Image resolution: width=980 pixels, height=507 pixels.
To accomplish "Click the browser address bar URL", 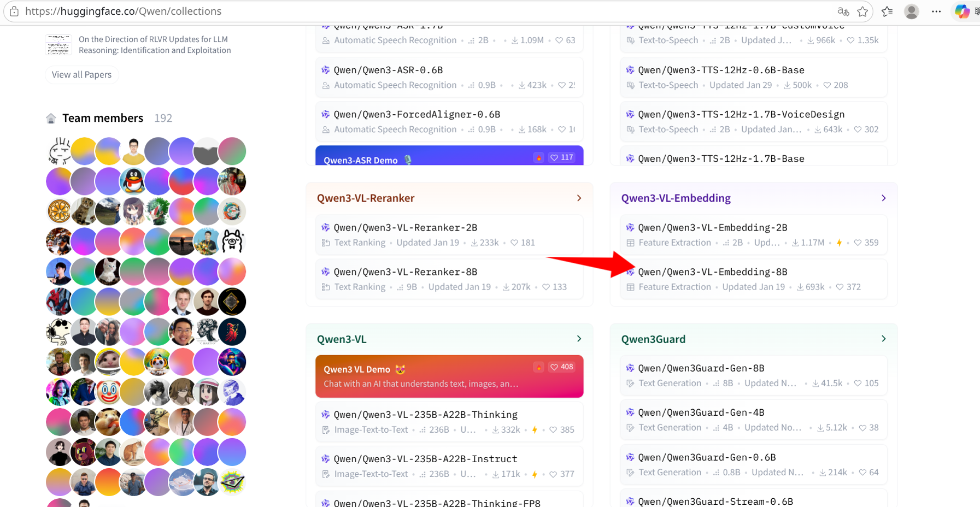I will 123,11.
